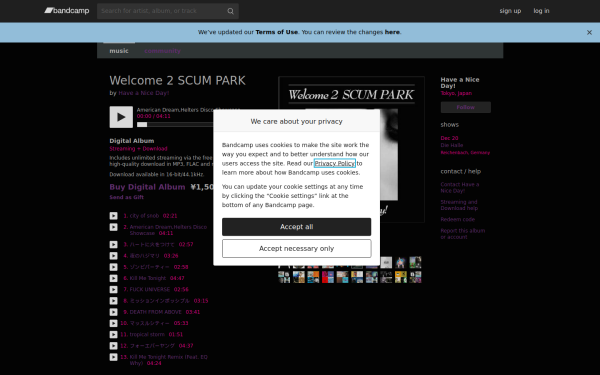Play track 7 FUCK UNIVERSE

(114, 290)
